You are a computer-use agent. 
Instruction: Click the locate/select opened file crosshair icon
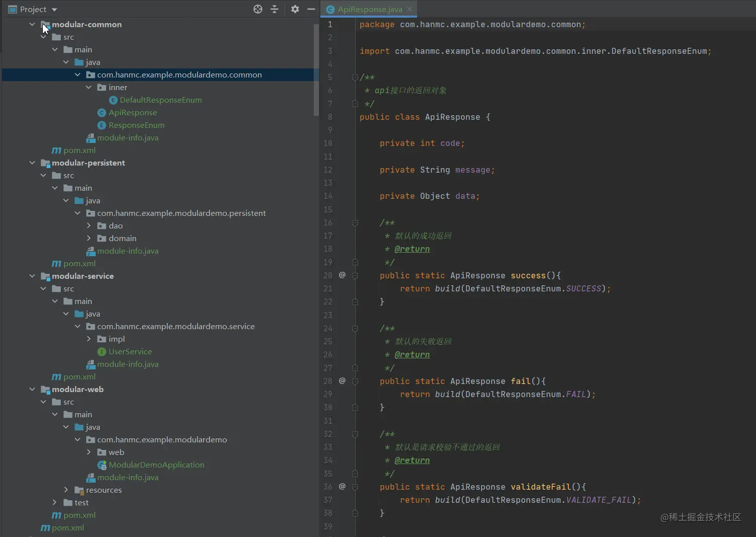(x=257, y=9)
